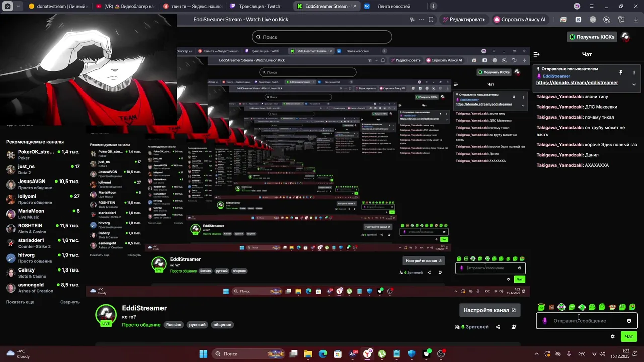The height and width of the screenshot is (362, 644).
Task: Click Свернуть to collapse recommended channels
Action: click(x=70, y=302)
